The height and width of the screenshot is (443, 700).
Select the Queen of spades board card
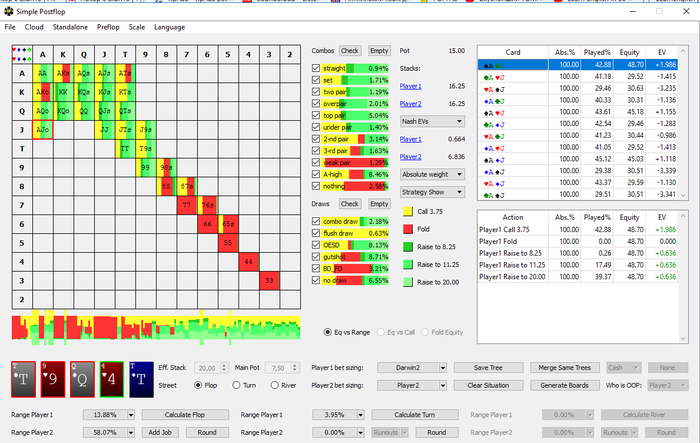(x=82, y=379)
